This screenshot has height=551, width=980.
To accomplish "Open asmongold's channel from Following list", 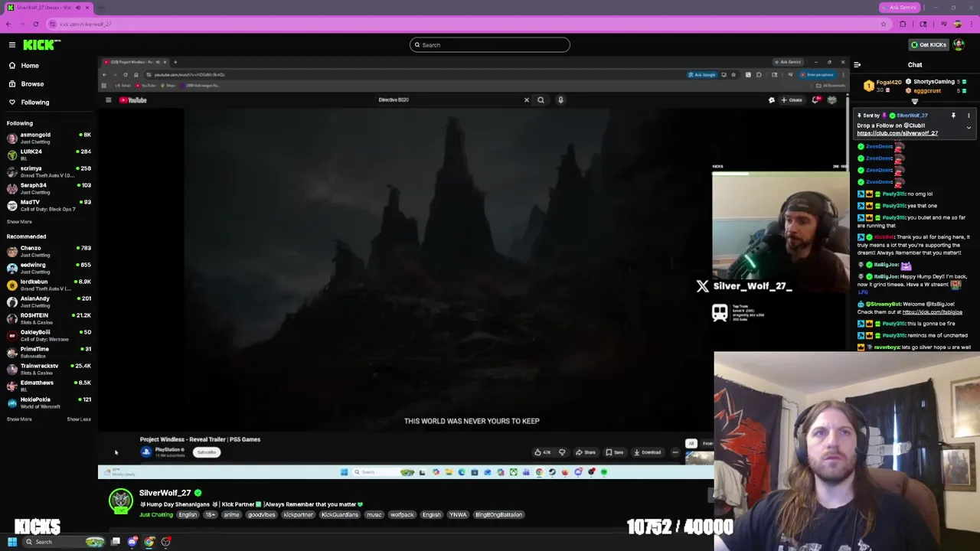I will 49,138.
